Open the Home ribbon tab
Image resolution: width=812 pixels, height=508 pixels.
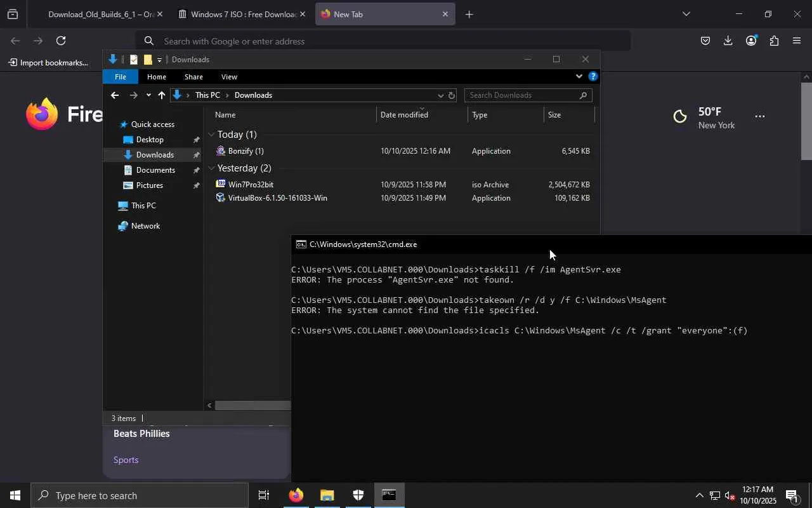coord(157,77)
